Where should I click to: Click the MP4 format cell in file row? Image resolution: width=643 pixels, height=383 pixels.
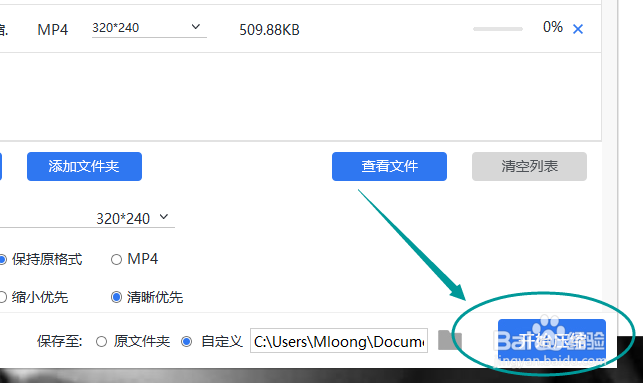coord(52,30)
